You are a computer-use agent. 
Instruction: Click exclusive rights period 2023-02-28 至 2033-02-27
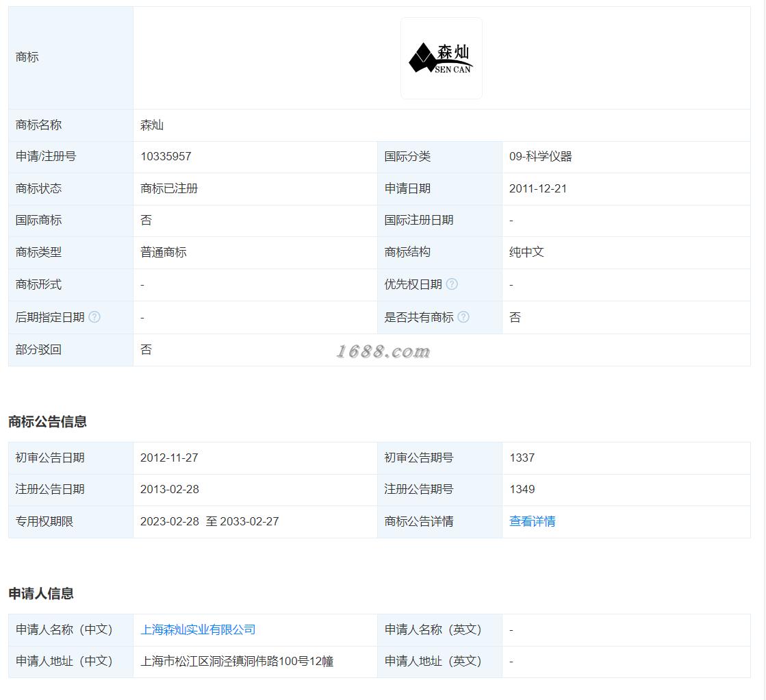tap(209, 522)
